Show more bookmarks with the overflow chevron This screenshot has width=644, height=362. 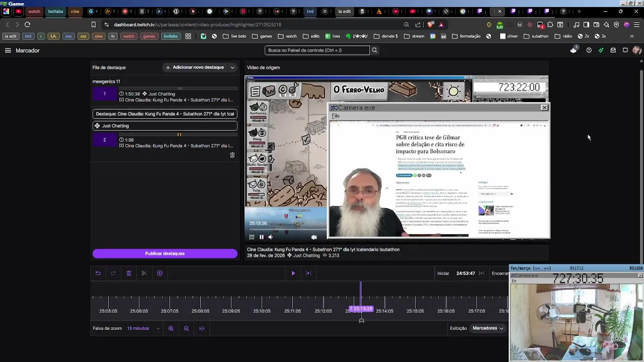tap(632, 36)
